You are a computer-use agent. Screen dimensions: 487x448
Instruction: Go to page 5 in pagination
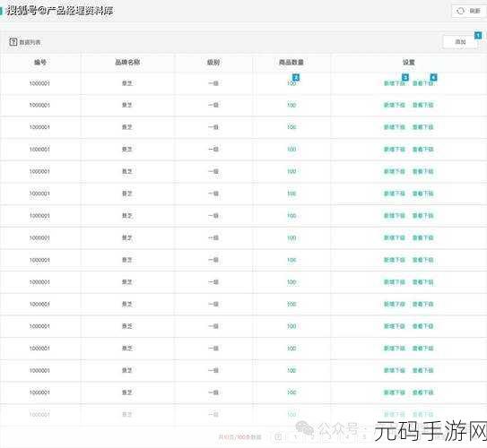pos(364,437)
